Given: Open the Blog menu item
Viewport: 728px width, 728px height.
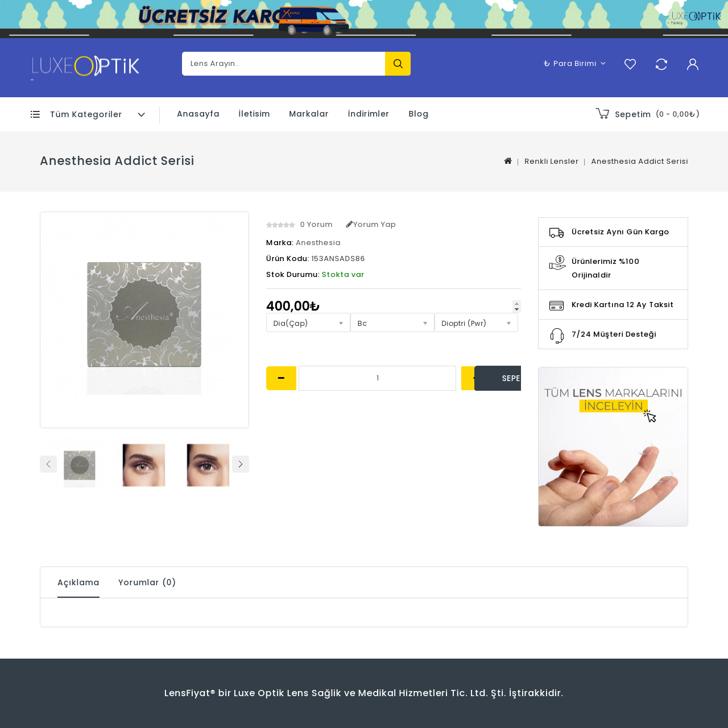Looking at the screenshot, I should click(419, 114).
